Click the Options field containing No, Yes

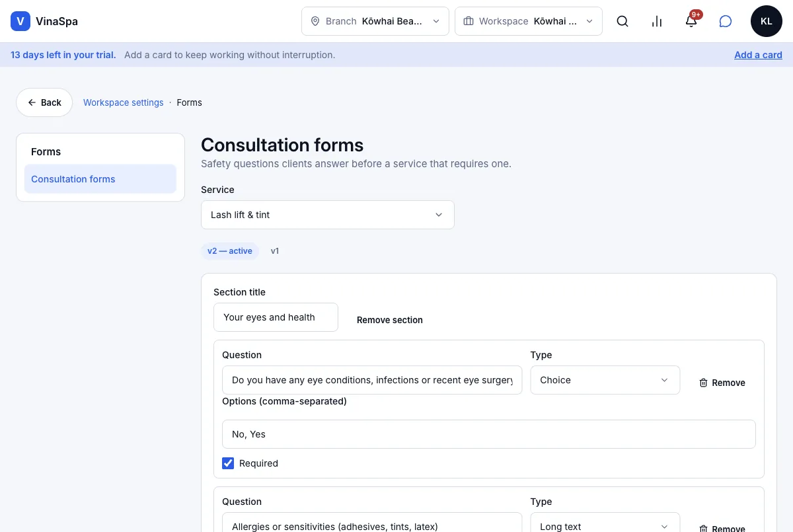489,434
